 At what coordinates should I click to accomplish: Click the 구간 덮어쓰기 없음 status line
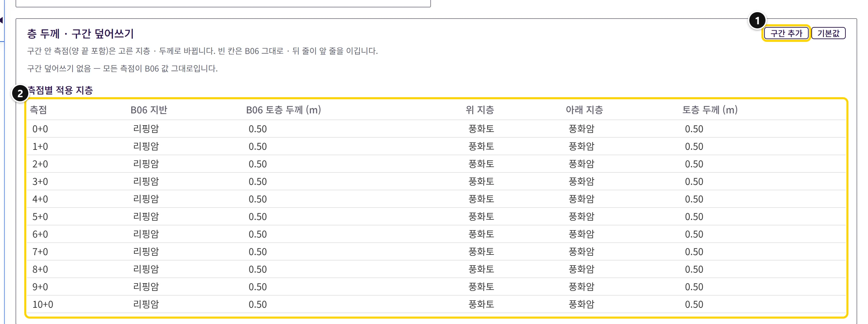[122, 69]
